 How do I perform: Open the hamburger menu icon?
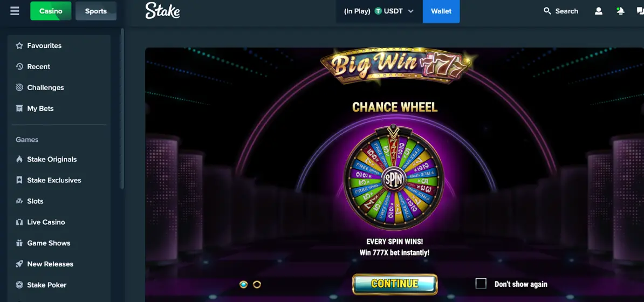point(15,11)
